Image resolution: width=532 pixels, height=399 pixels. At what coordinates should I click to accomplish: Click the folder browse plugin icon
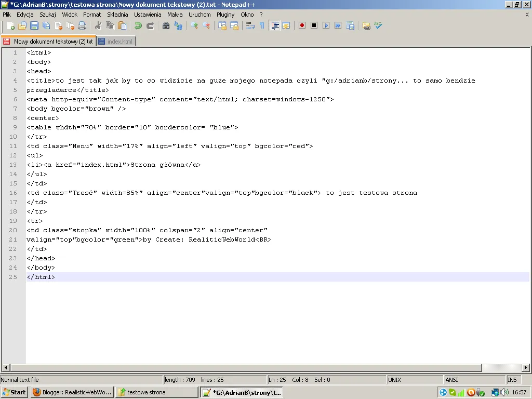[366, 26]
